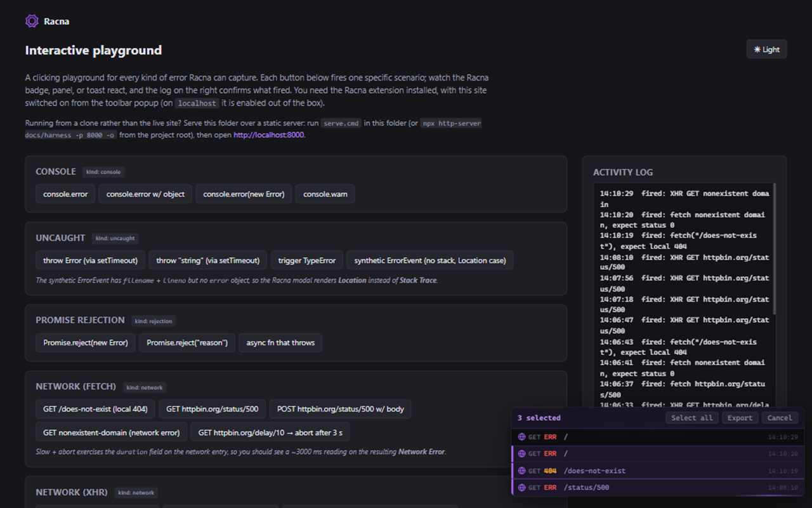The width and height of the screenshot is (812, 508).
Task: Click 14:08:10 XHR GET httpbin.org/status/500 log line
Action: coord(684,262)
